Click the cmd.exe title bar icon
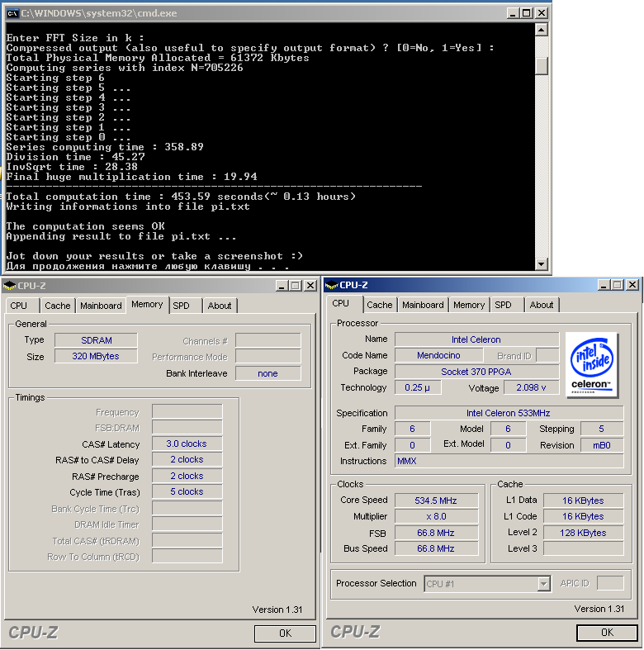The width and height of the screenshot is (644, 650). pos(12,13)
